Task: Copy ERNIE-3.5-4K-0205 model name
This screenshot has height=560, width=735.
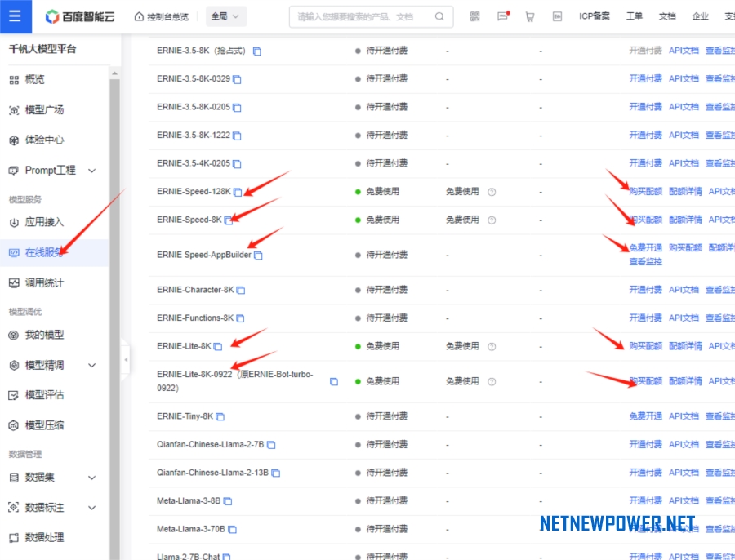Action: (x=237, y=163)
